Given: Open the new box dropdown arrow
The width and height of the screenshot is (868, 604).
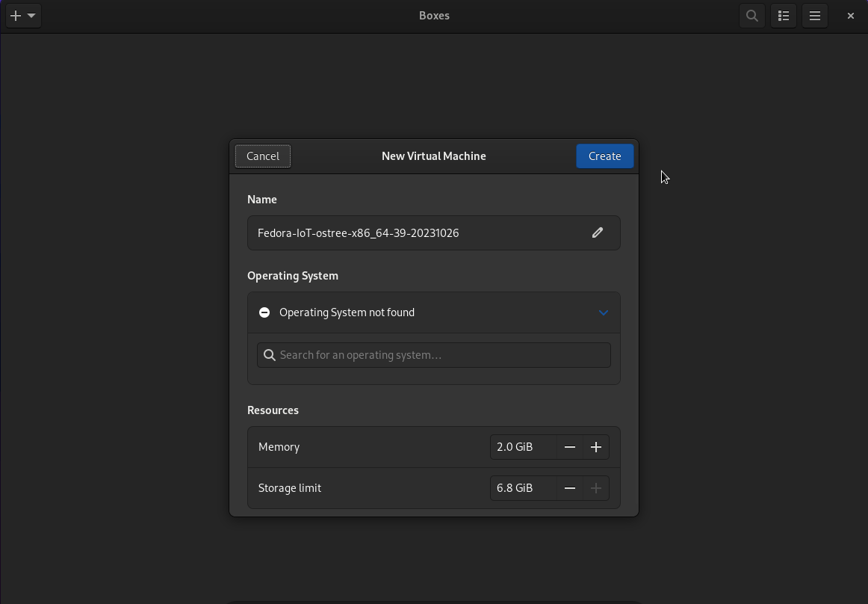Looking at the screenshot, I should 31,16.
